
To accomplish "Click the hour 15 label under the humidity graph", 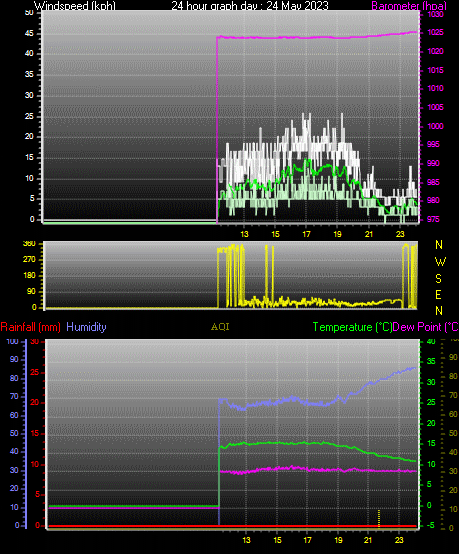I will point(277,540).
